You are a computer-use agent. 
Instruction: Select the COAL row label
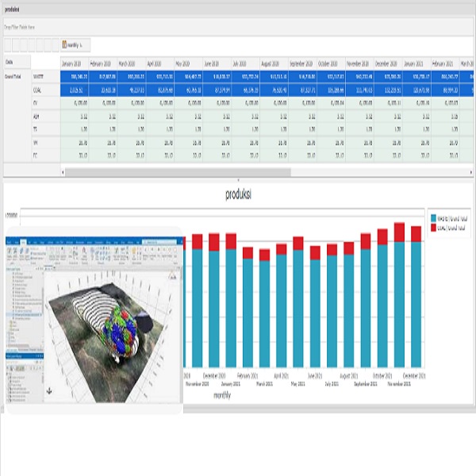coord(45,90)
